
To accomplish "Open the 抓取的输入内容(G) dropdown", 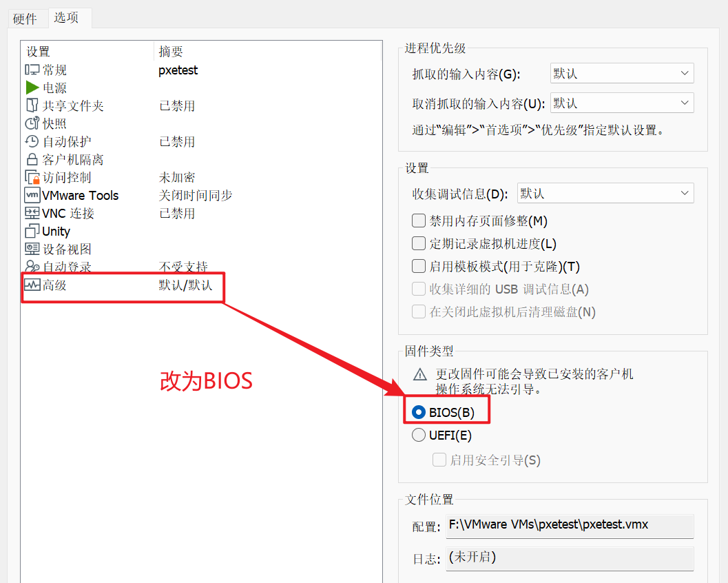I will tap(622, 74).
